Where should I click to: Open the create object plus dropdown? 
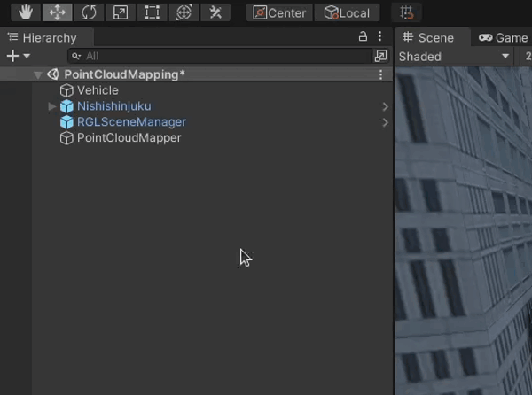pos(18,56)
